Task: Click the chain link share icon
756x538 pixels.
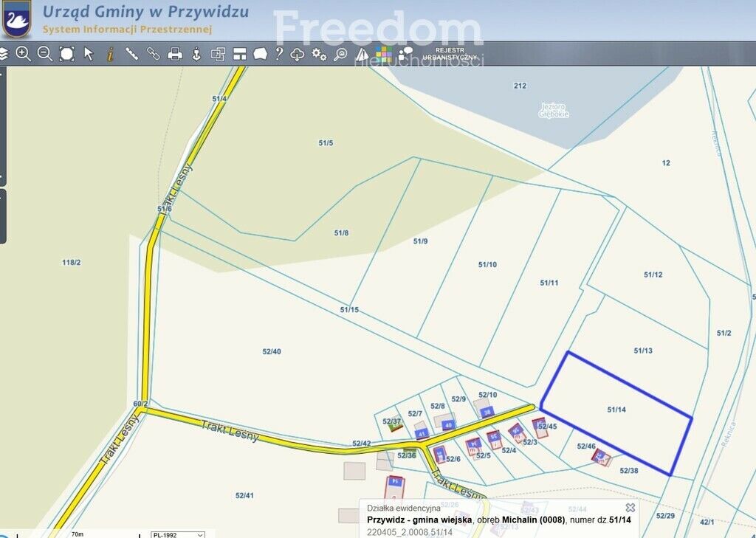Action: (154, 54)
